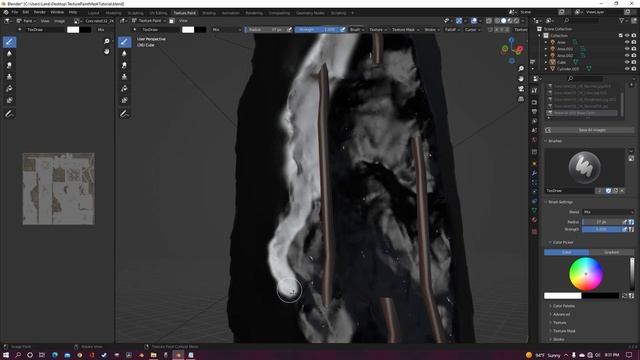The image size is (640, 360).
Task: Select the Annotate tool in 3D viewport toolbar
Action: click(124, 114)
